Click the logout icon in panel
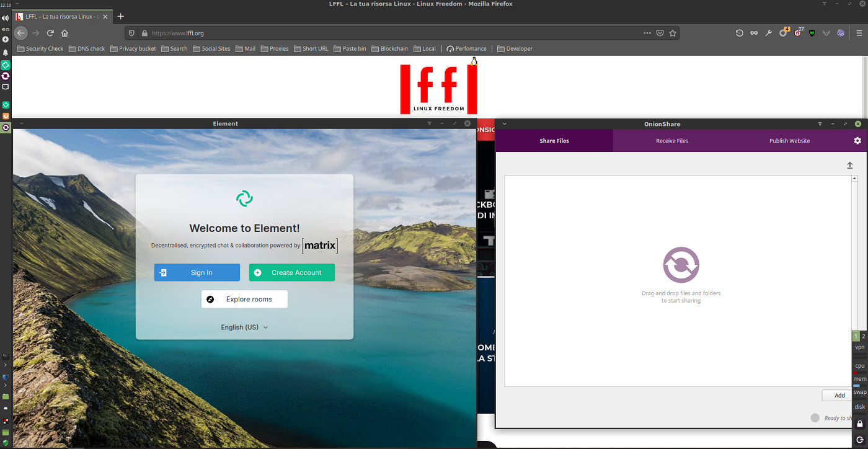The height and width of the screenshot is (449, 868). point(860,440)
